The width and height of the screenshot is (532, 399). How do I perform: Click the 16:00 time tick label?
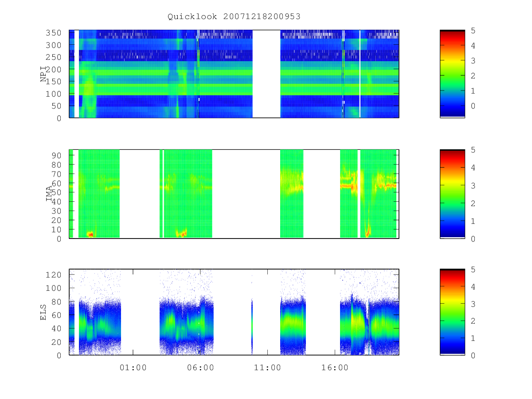click(335, 368)
